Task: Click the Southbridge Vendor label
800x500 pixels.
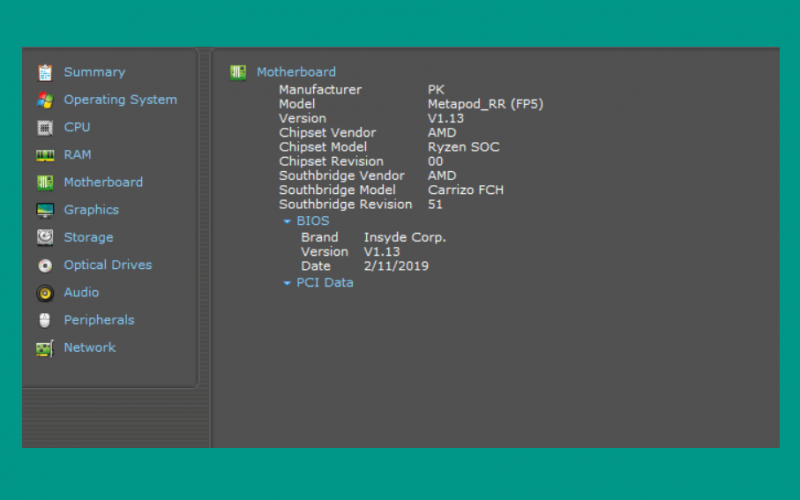Action: 342,176
